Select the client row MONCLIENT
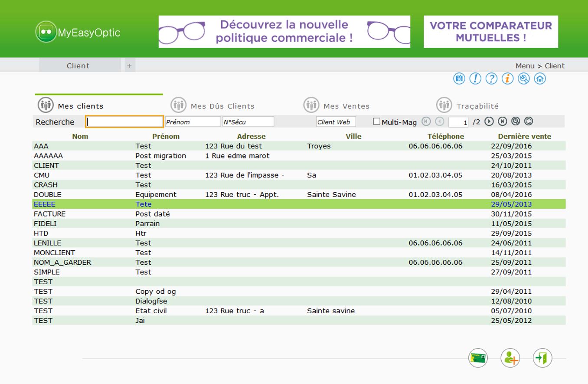Screen dimensions: 588x384 [299, 253]
